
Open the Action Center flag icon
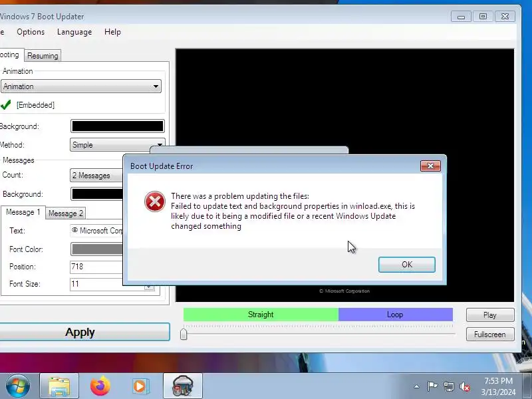432,386
